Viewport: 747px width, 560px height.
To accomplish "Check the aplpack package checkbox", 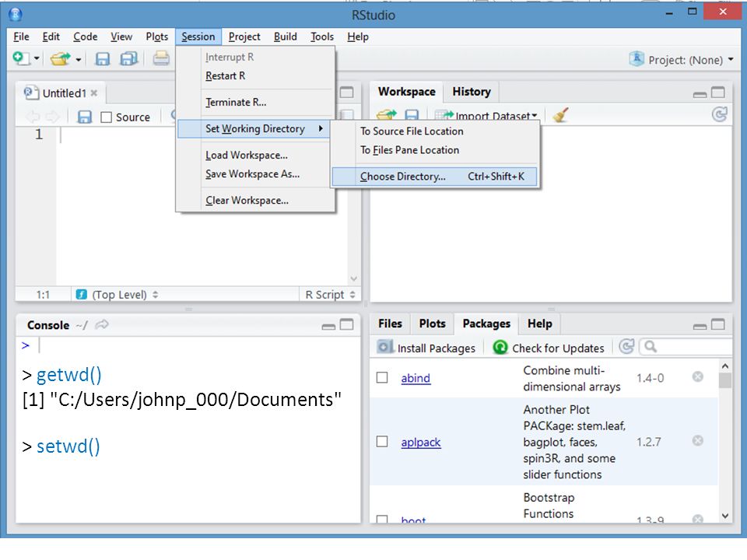I will click(x=382, y=442).
